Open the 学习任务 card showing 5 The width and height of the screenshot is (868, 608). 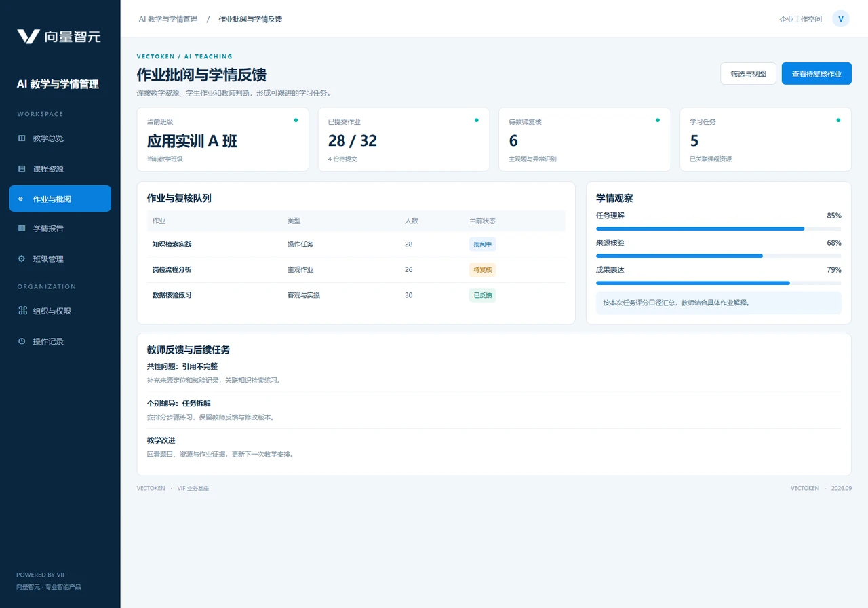(x=766, y=139)
